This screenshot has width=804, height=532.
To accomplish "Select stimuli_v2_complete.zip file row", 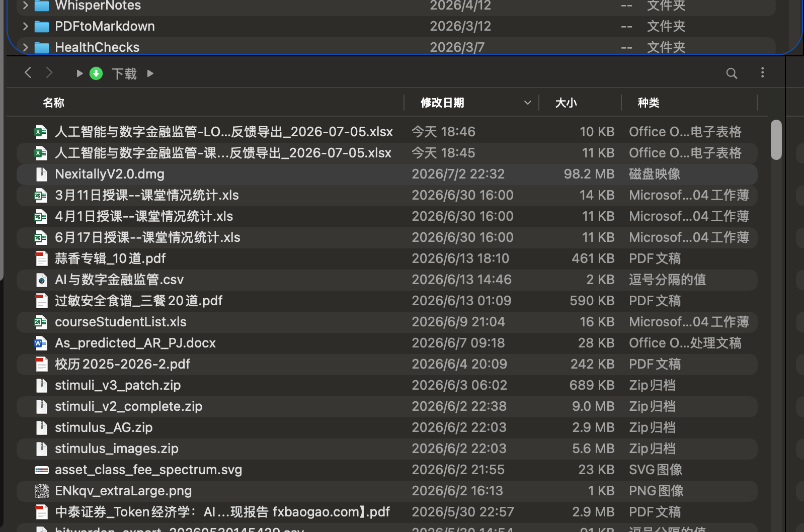I will 387,406.
